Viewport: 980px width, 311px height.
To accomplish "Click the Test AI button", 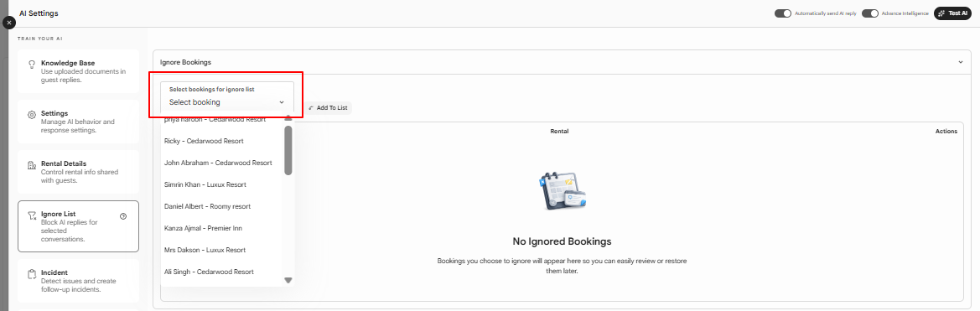I will click(x=952, y=13).
